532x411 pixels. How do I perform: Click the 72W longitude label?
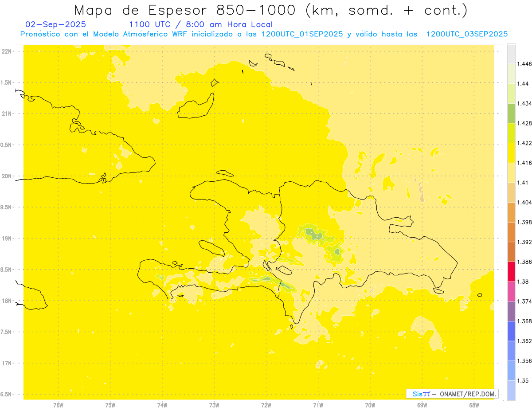(266, 405)
